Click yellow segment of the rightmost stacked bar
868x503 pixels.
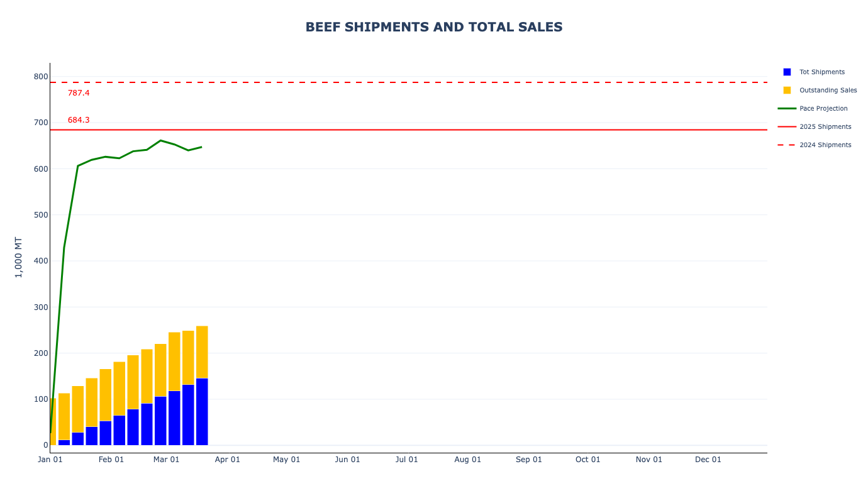coord(202,352)
